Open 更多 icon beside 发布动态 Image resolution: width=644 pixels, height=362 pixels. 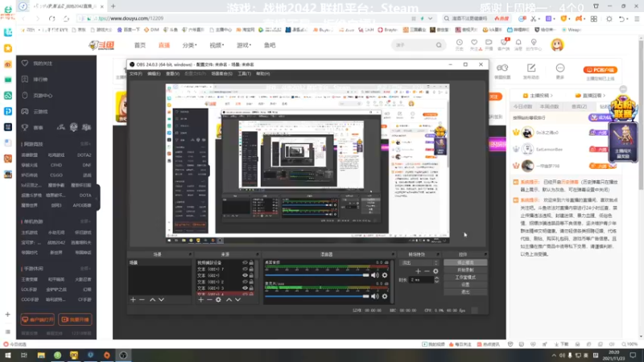pyautogui.click(x=560, y=68)
